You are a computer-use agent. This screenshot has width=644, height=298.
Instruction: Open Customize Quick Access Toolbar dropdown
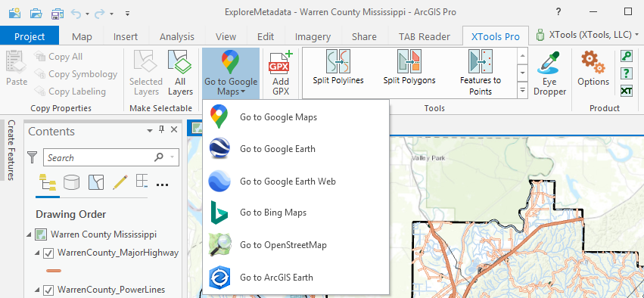[127, 14]
